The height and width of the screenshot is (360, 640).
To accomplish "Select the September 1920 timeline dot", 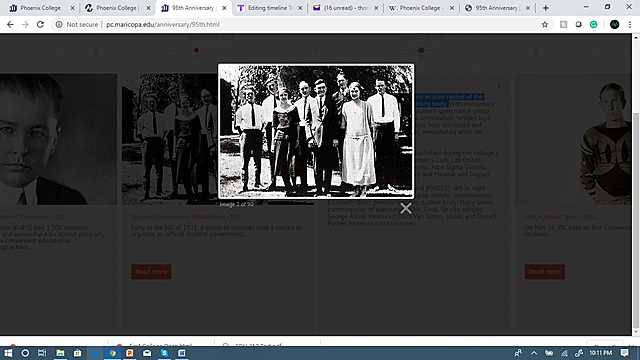I will pyautogui.click(x=196, y=50).
